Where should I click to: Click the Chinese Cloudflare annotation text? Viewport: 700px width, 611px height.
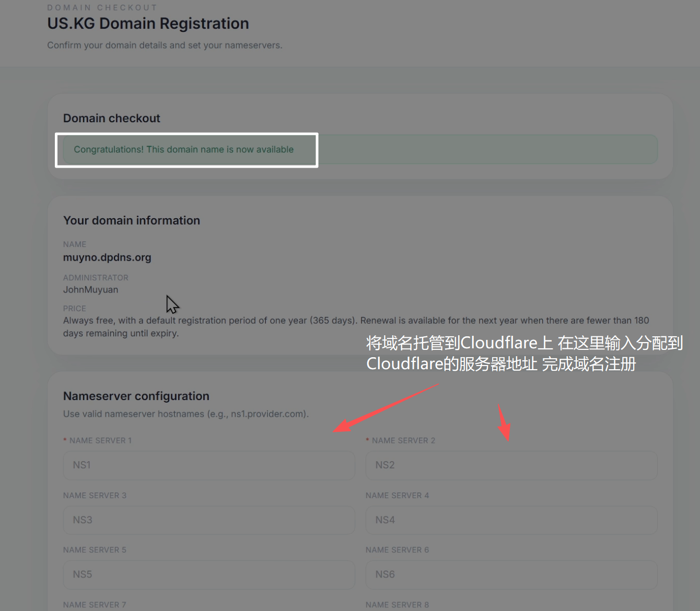[524, 354]
